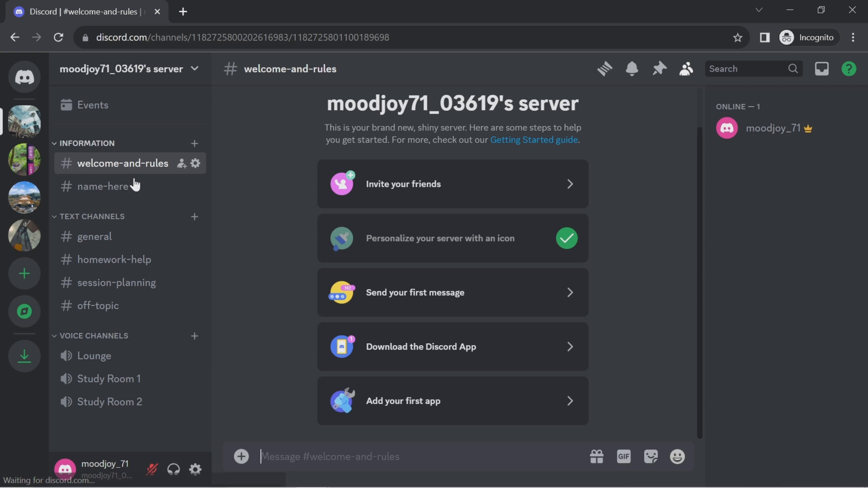Switch to the homework-help channel

click(x=114, y=260)
